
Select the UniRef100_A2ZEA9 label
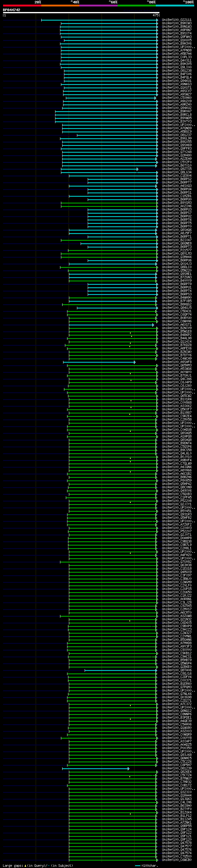pos(176,159)
